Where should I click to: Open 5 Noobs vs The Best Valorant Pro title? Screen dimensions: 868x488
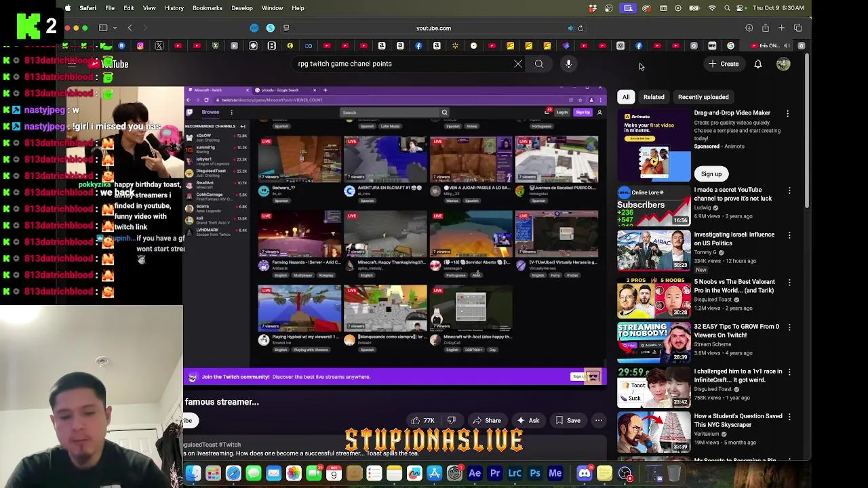pos(734,286)
